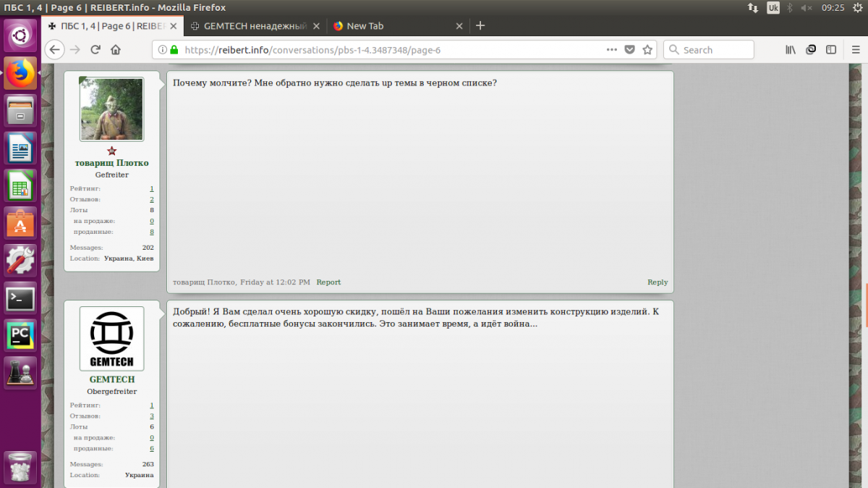This screenshot has height=488, width=868.
Task: Open GEMTECH lots on sale 0
Action: pyautogui.click(x=152, y=438)
